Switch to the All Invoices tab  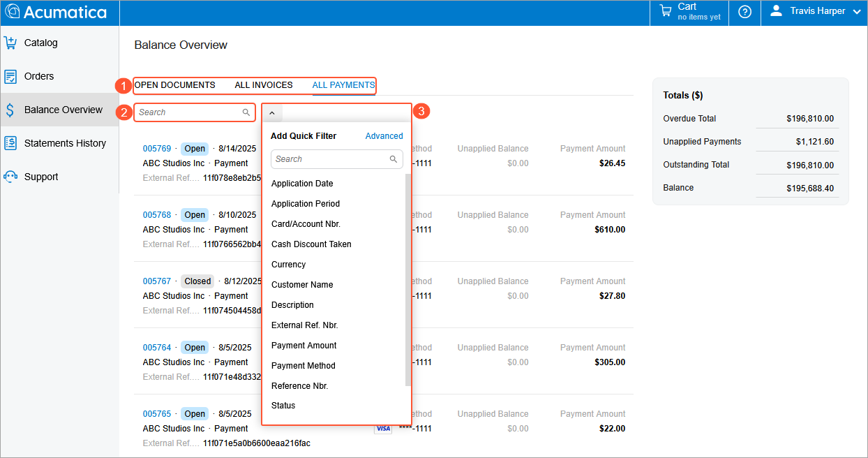point(264,85)
